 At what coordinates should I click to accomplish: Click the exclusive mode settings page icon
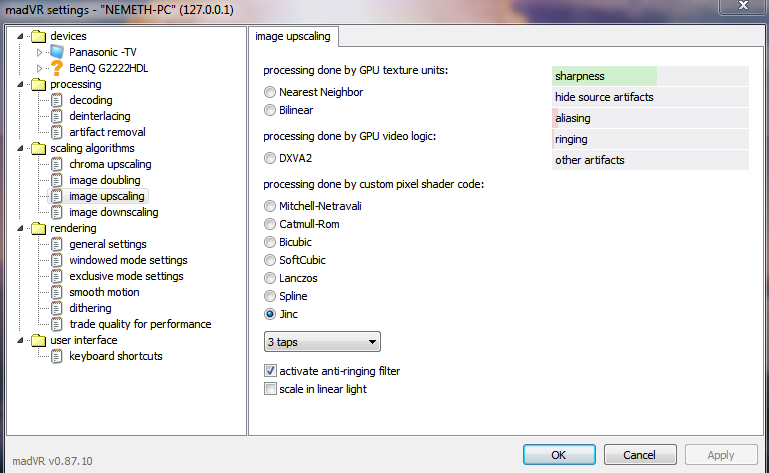[x=57, y=276]
